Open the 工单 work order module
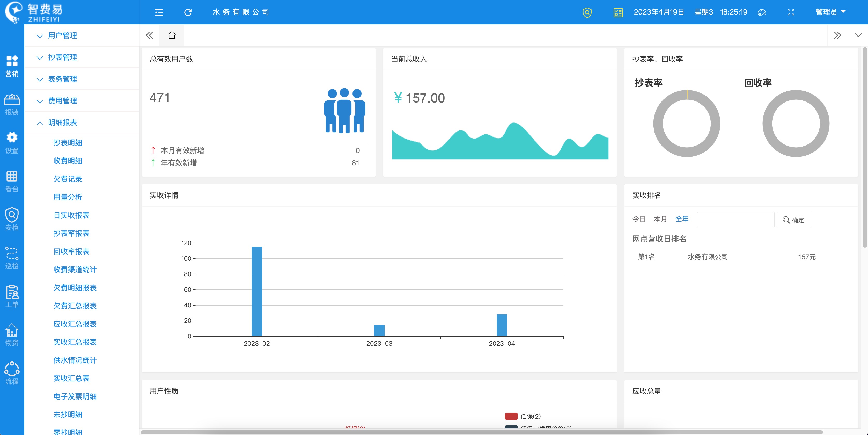Image resolution: width=868 pixels, height=435 pixels. (x=12, y=297)
